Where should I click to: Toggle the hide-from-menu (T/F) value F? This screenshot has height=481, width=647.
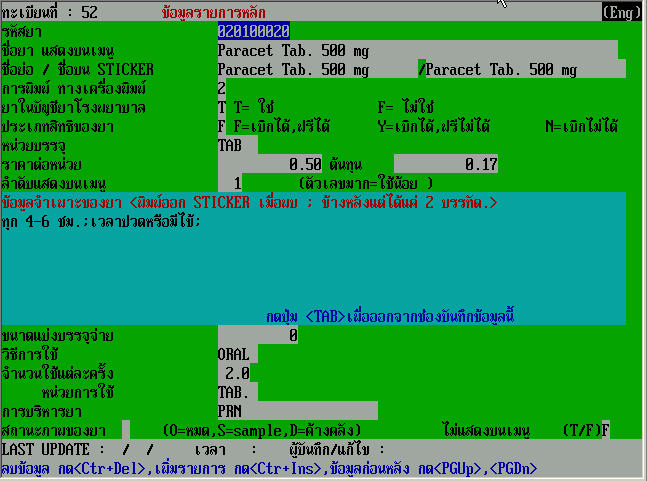coord(605,429)
